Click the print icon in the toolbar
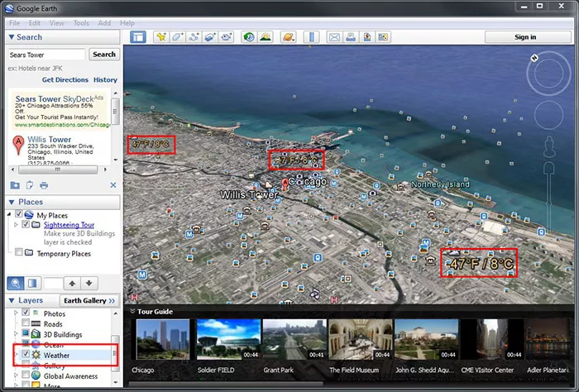 351,37
